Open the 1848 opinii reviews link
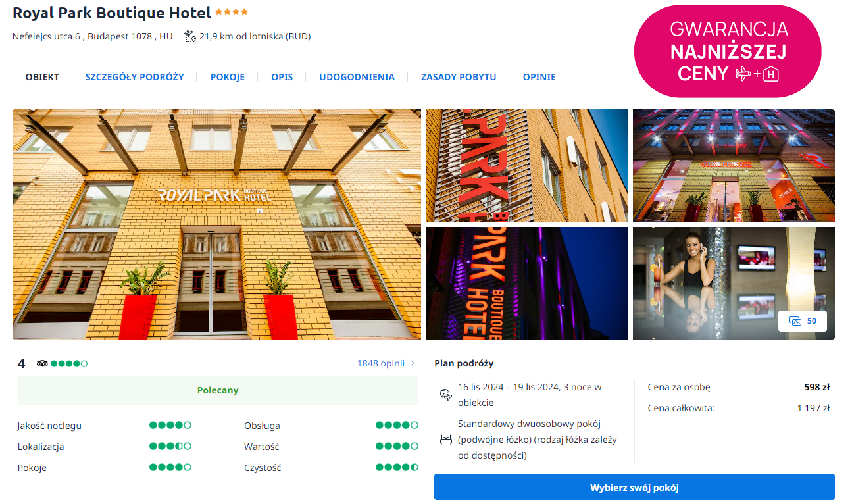The width and height of the screenshot is (852, 504). coord(380,363)
